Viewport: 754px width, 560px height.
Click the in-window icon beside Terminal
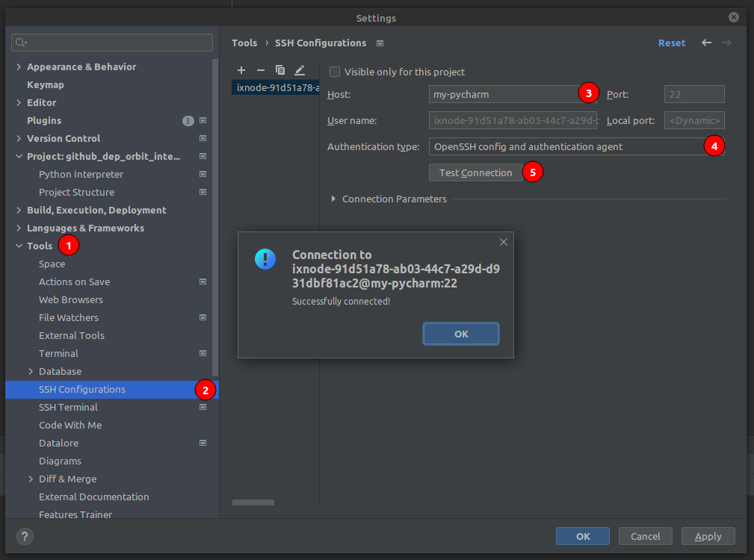[203, 353]
